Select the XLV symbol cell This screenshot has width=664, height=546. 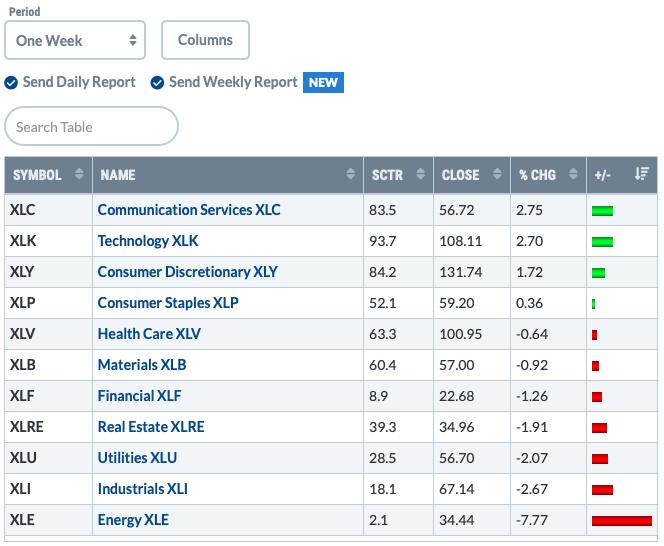tap(48, 333)
